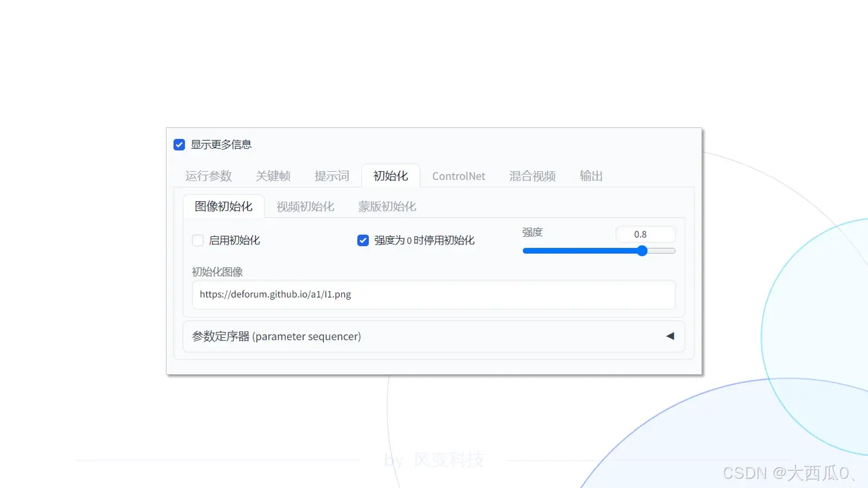Click the triangle arrow icon on parameter sequencer
This screenshot has width=868, height=488.
click(670, 336)
